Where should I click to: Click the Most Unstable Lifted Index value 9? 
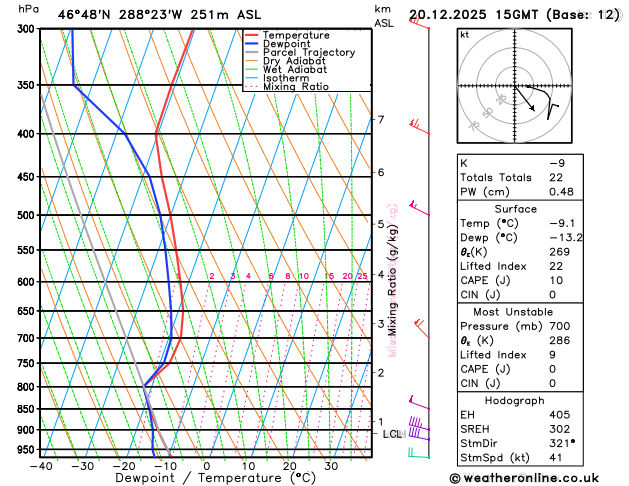coord(553,355)
